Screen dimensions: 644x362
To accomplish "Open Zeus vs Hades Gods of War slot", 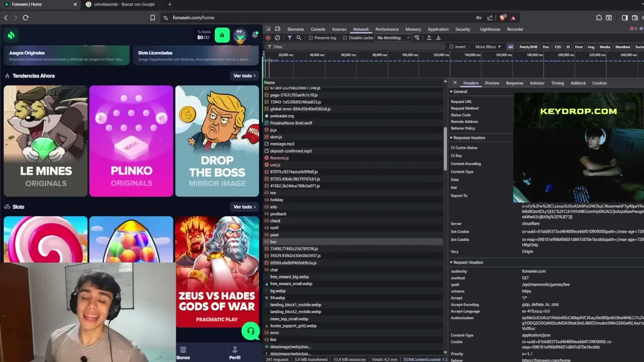I will coord(217,272).
